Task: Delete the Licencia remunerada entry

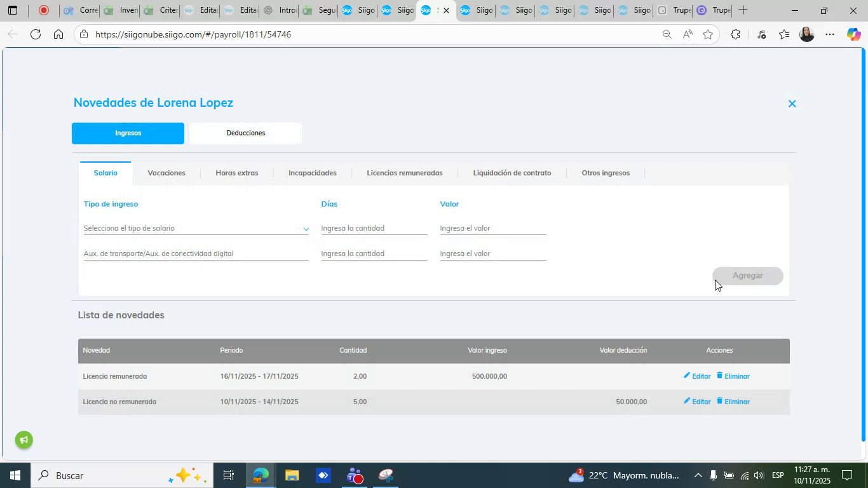Action: pyautogui.click(x=733, y=376)
